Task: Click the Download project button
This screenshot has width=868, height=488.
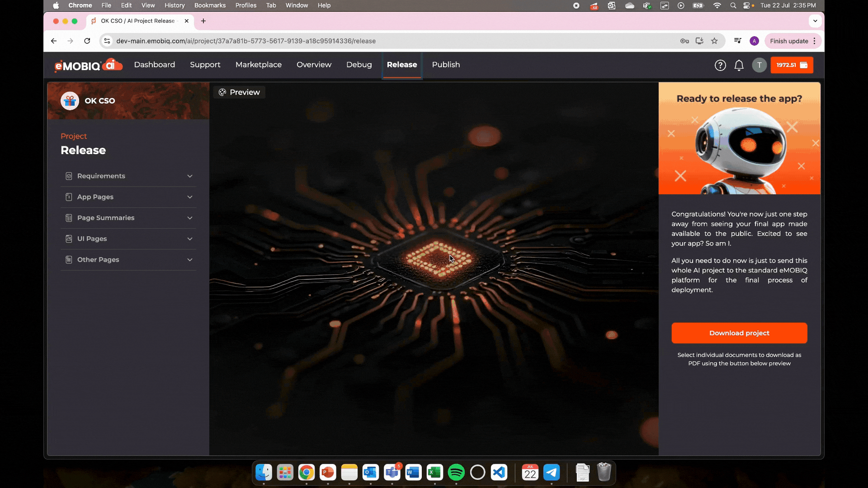Action: tap(739, 333)
